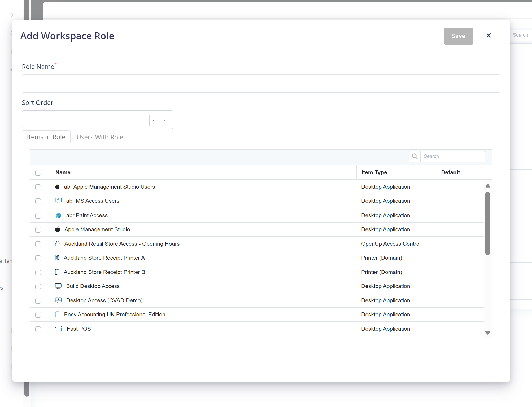The height and width of the screenshot is (407, 532).
Task: Increase Sort Order with the up chevron
Action: tap(164, 120)
